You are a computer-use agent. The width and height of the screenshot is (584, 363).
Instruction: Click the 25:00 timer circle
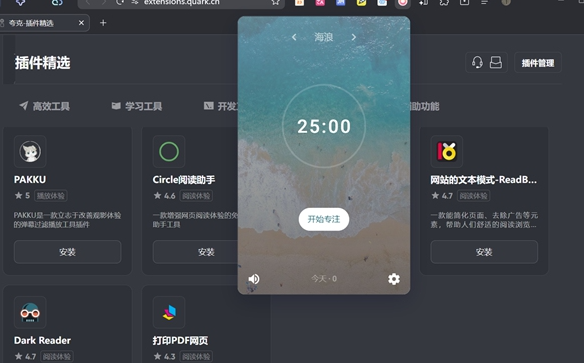point(324,126)
